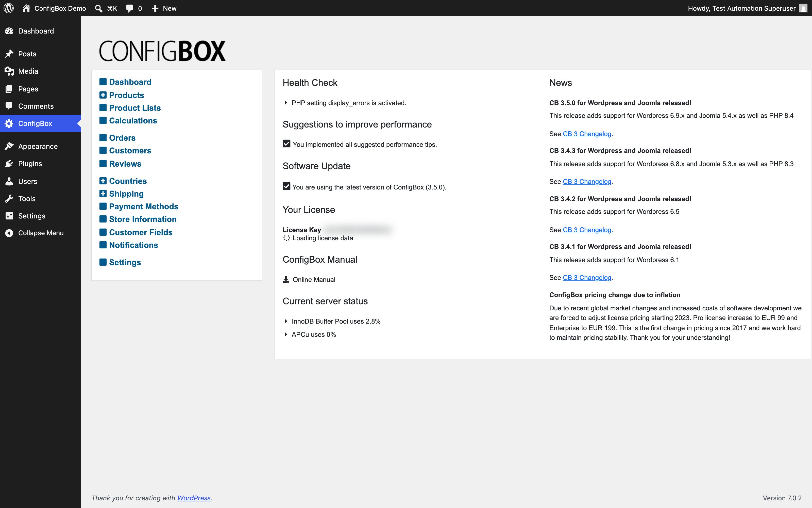812x508 pixels.
Task: Expand the Countries tree node
Action: click(x=103, y=181)
